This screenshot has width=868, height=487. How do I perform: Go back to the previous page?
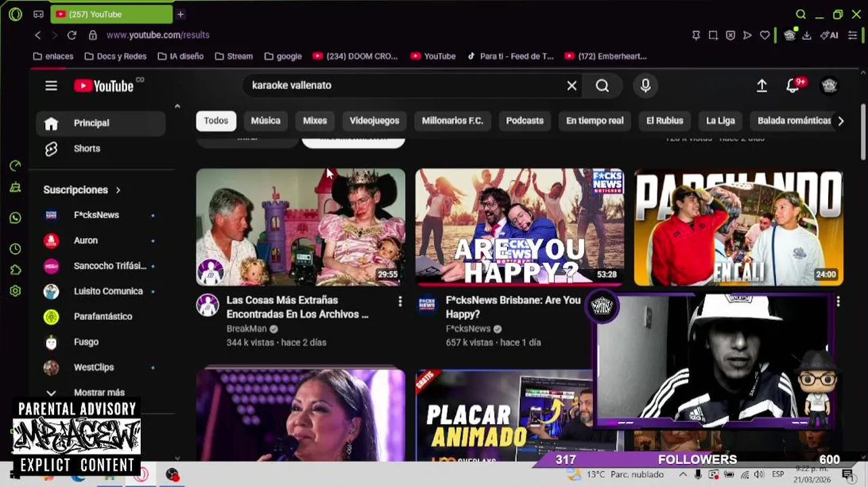(38, 35)
